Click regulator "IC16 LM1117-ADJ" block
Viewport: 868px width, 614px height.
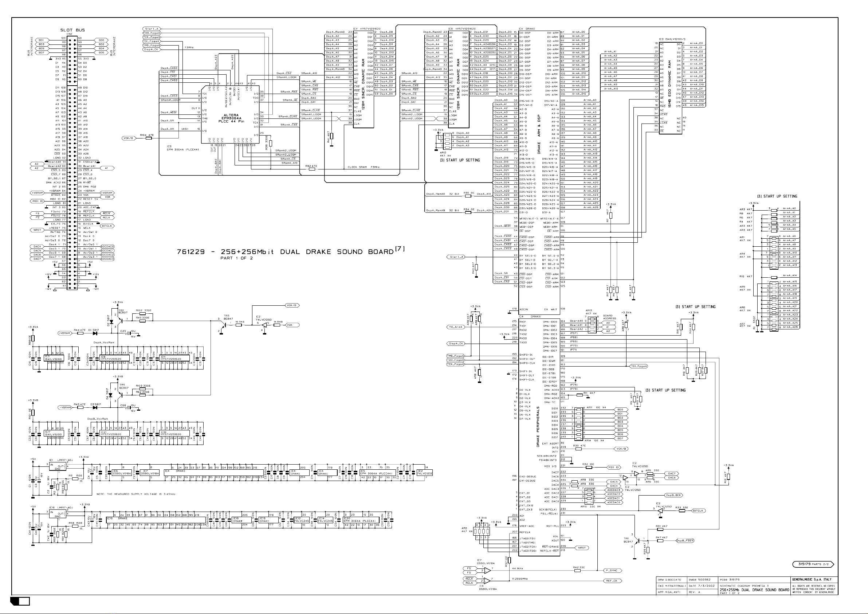click(58, 514)
